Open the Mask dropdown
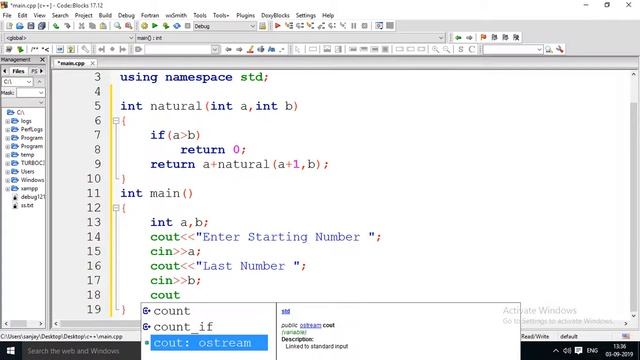Viewport: 640px width, 360px height. (31, 93)
